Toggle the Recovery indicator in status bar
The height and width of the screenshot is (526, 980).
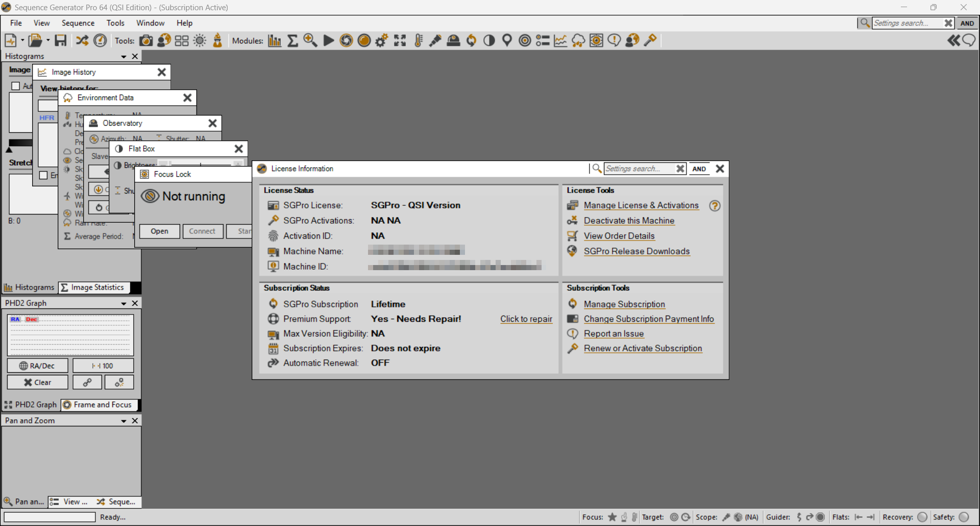[x=922, y=517]
